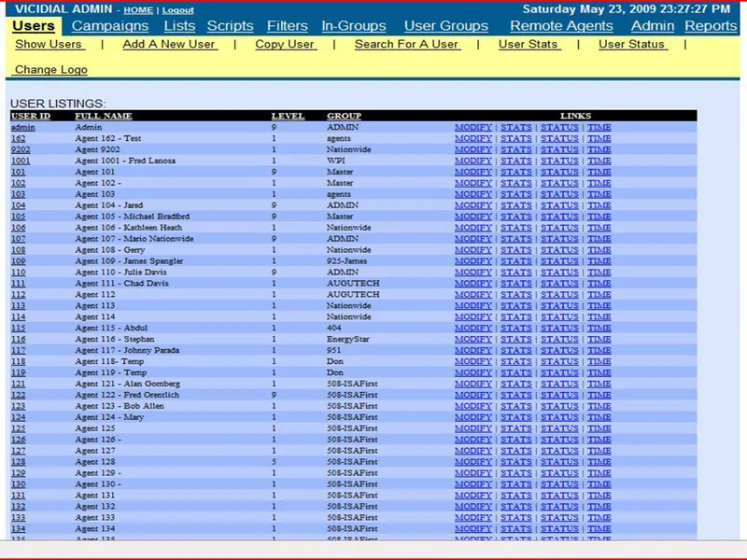The height and width of the screenshot is (560, 747).
Task: Open TIME link for Agent 122 Fred Orentlich
Action: [x=599, y=395]
